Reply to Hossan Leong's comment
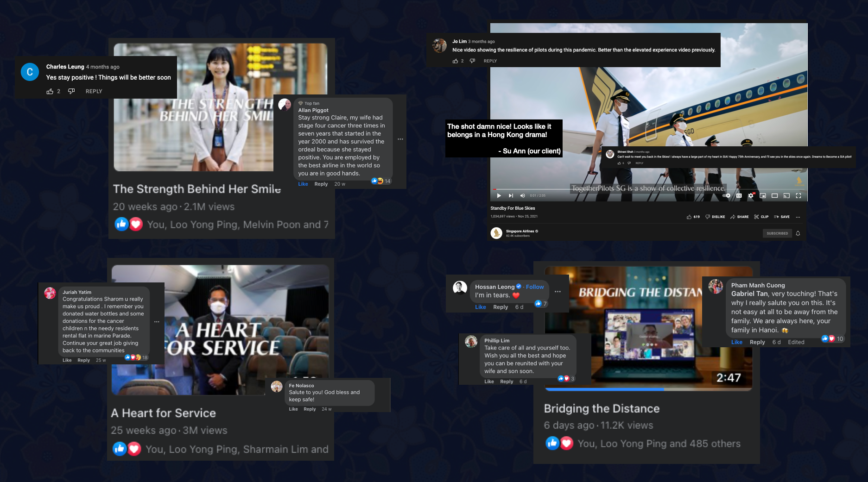 (501, 307)
